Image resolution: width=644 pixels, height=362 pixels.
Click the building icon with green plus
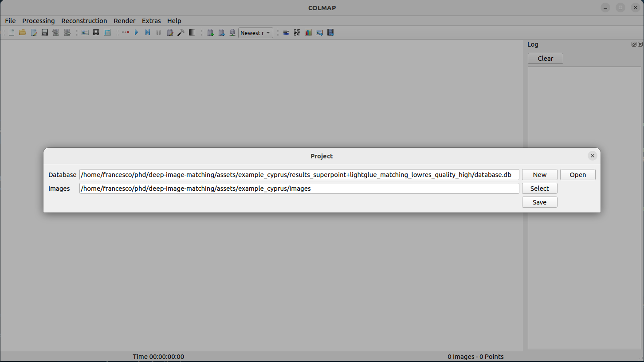point(211,32)
